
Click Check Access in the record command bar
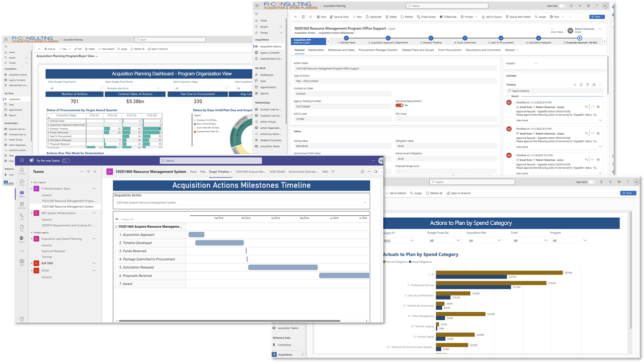click(x=426, y=17)
